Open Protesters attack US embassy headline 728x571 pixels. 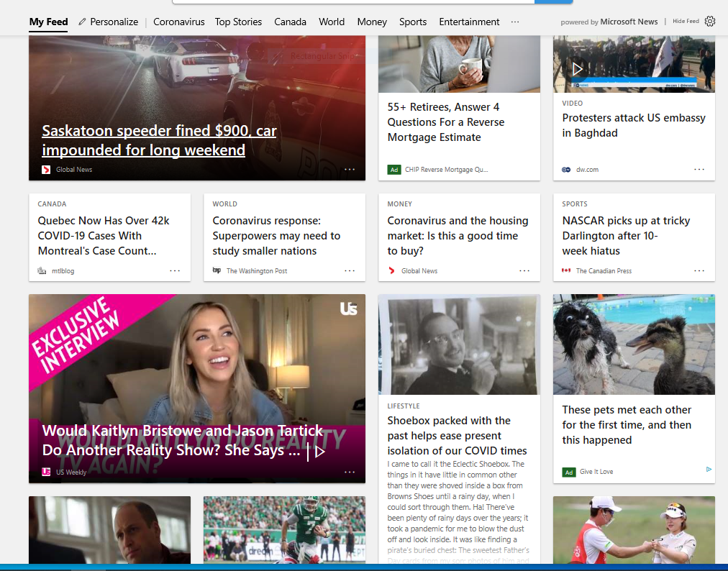pyautogui.click(x=634, y=125)
